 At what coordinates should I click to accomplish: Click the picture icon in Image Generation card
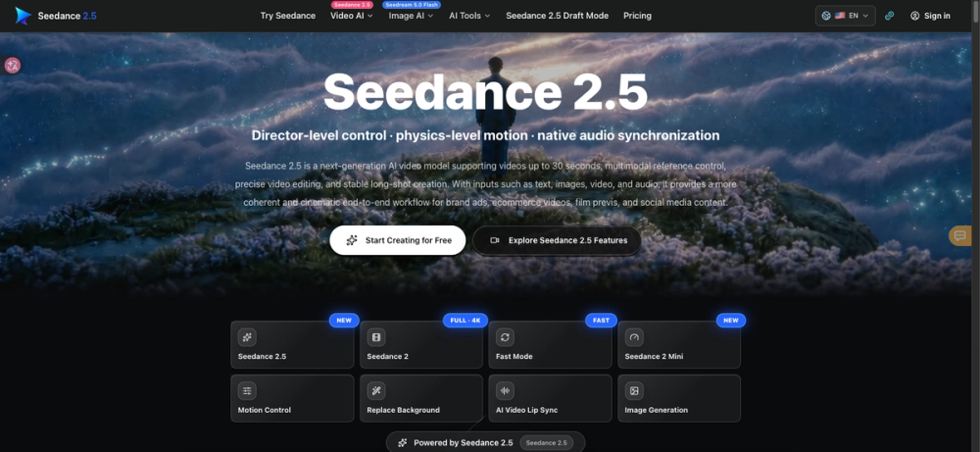(x=634, y=391)
